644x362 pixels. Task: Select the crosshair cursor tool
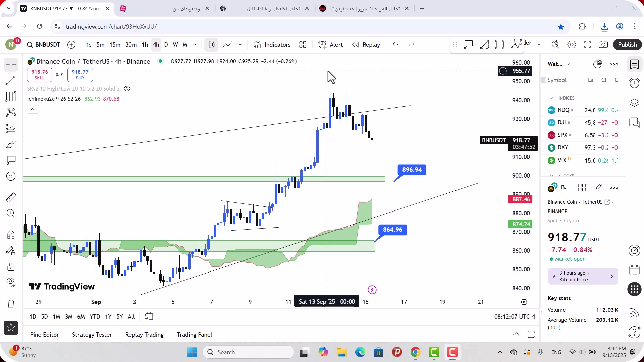11,65
